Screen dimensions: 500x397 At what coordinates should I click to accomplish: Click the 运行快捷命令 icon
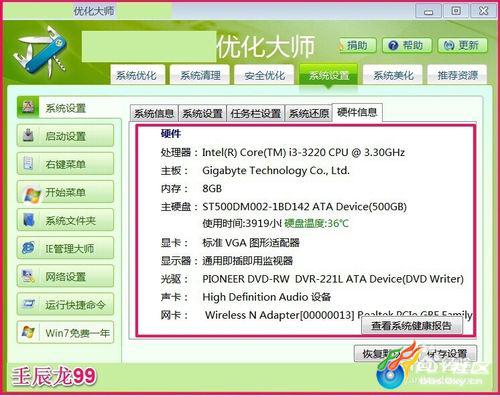(x=28, y=304)
